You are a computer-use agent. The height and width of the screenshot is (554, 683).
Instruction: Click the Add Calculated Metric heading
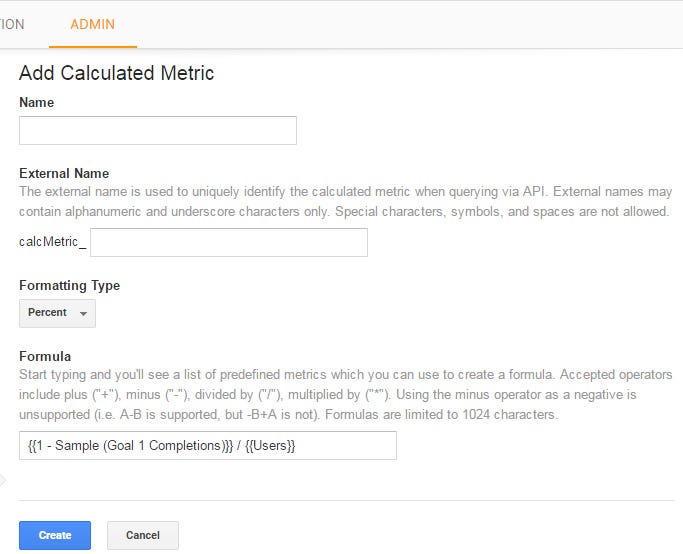(x=116, y=73)
